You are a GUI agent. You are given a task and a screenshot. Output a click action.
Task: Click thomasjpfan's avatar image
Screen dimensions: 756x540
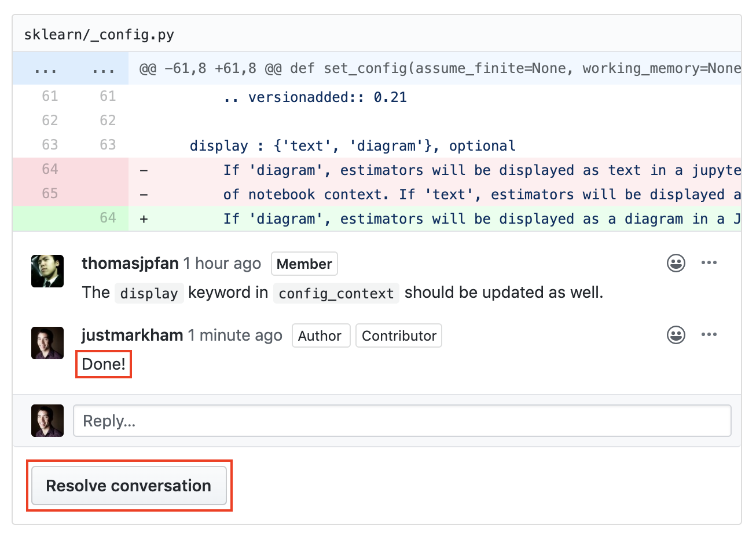coord(47,271)
